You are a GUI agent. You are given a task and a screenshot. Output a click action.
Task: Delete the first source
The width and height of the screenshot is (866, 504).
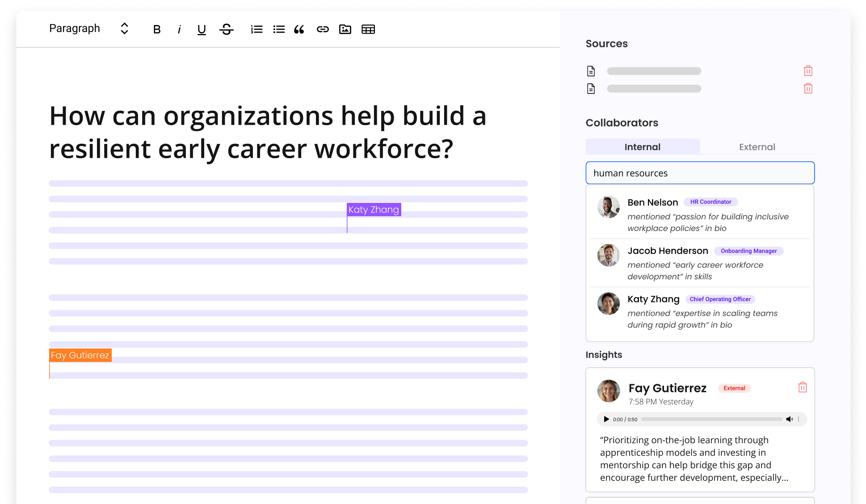808,71
